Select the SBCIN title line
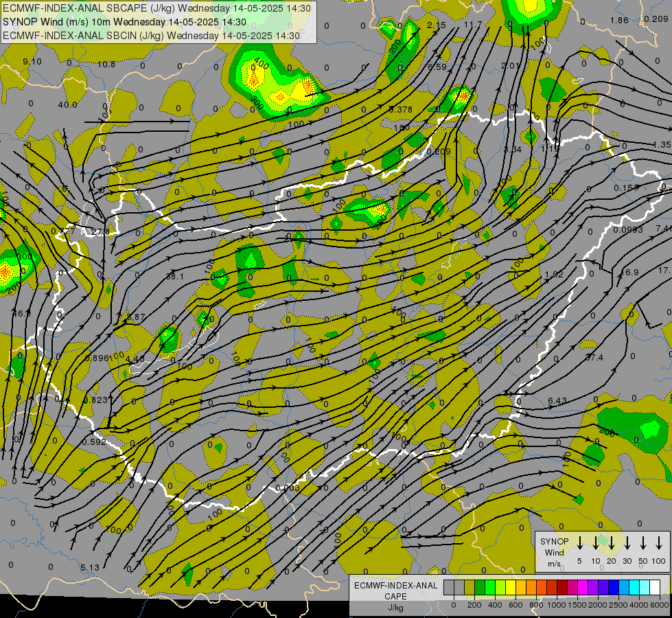This screenshot has height=618, width=672. tap(151, 36)
